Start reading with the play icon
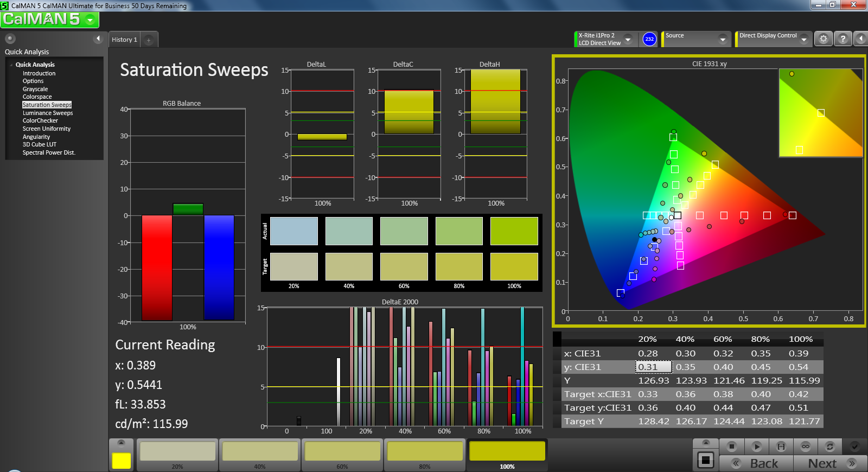The height and width of the screenshot is (472, 868). pyautogui.click(x=756, y=447)
